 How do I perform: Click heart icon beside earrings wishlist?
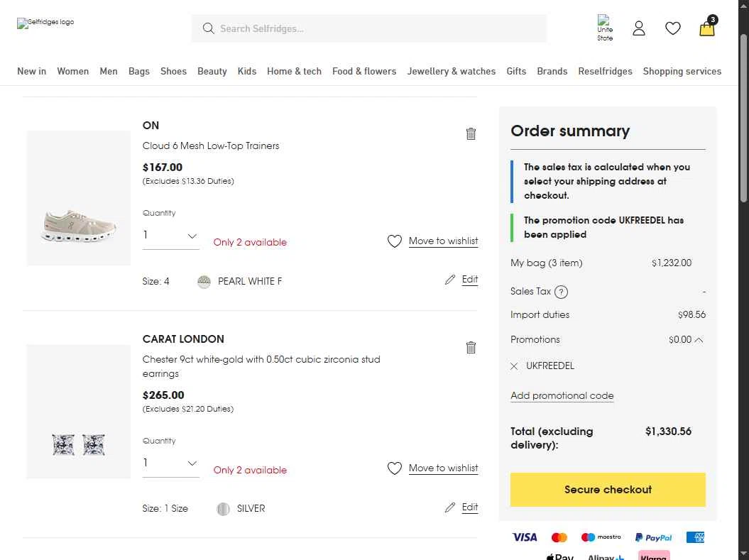click(x=395, y=469)
